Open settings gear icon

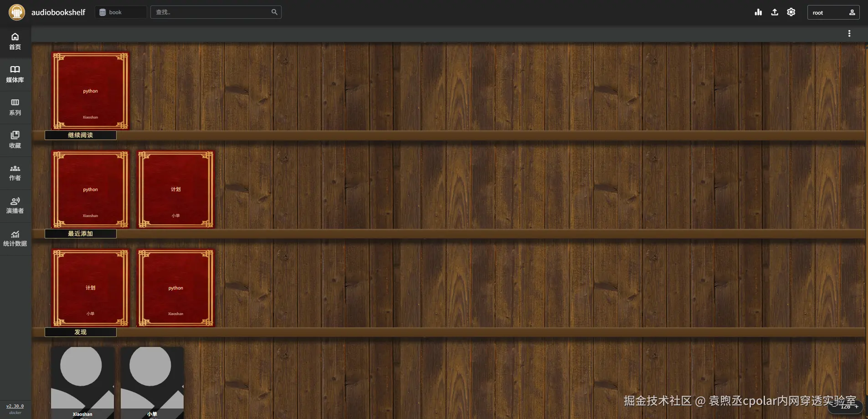[791, 12]
